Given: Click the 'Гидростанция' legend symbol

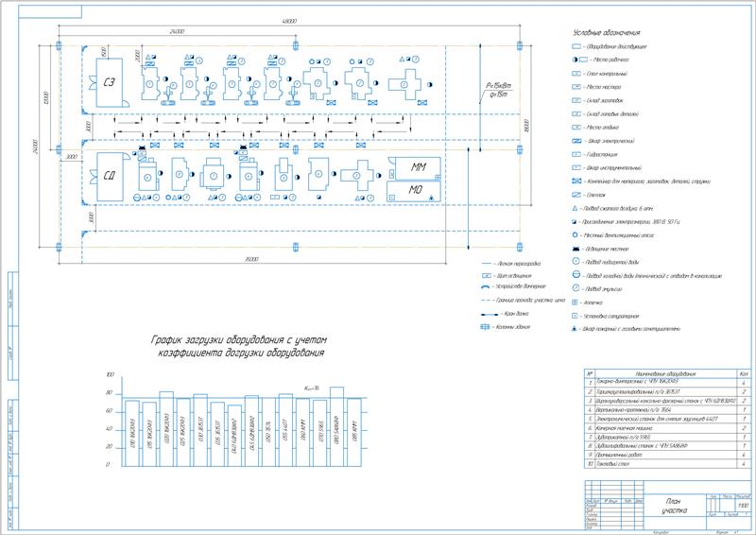Looking at the screenshot, I should pos(576,155).
